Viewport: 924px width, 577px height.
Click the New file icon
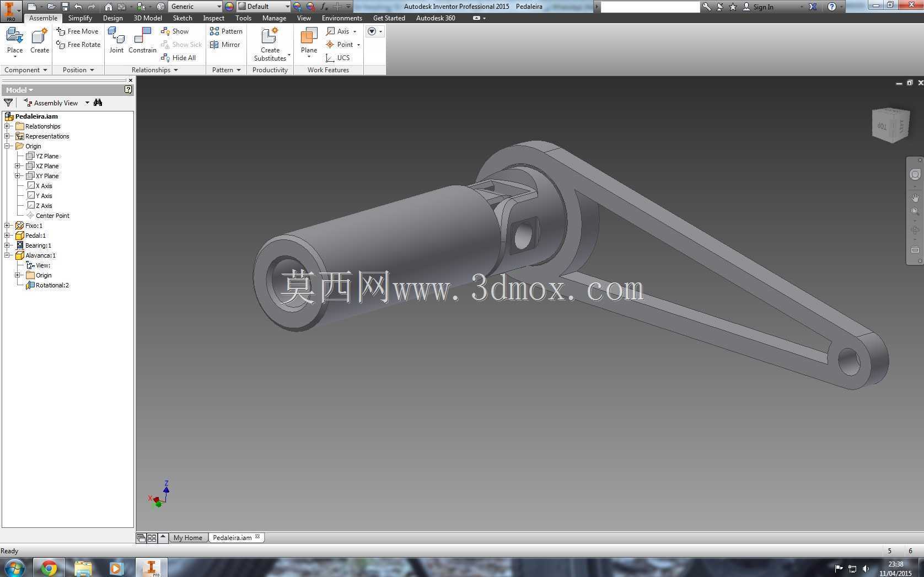pos(32,7)
